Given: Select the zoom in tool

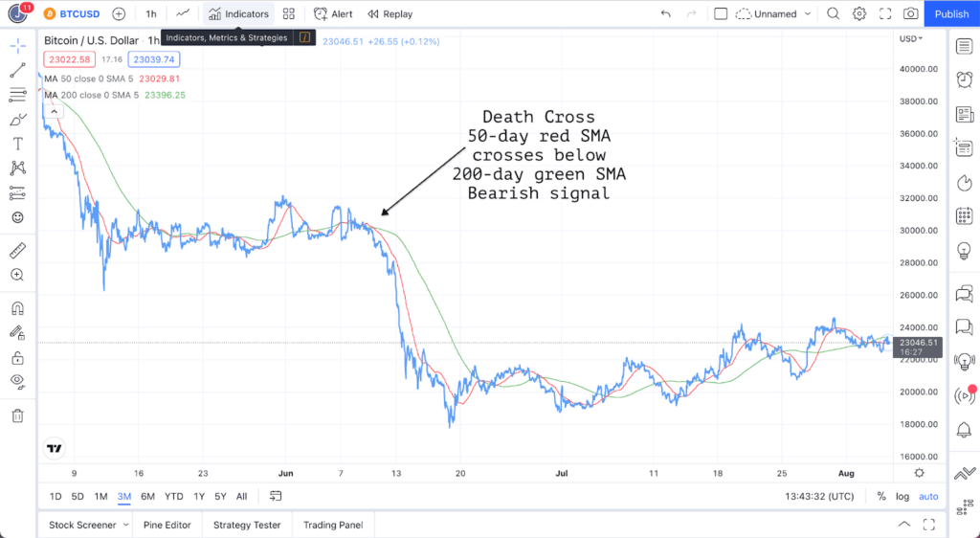Looking at the screenshot, I should point(17,275).
